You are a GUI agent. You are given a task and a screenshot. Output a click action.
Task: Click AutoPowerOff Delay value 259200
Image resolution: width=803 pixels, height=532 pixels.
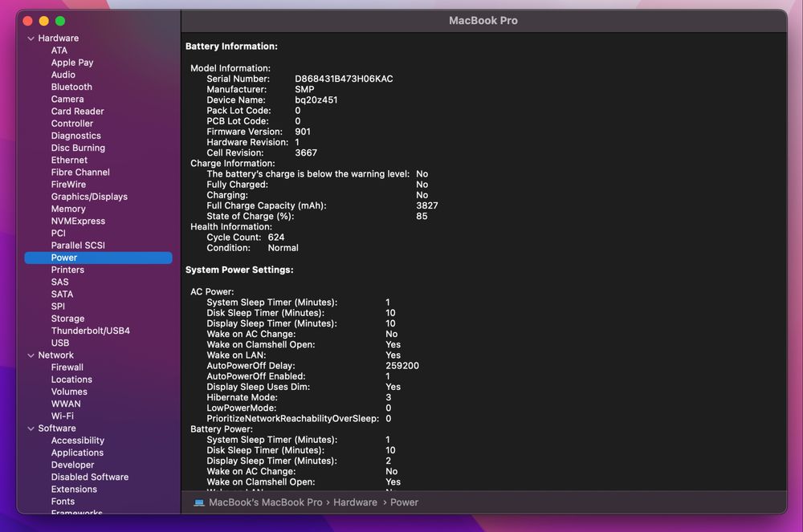point(402,366)
